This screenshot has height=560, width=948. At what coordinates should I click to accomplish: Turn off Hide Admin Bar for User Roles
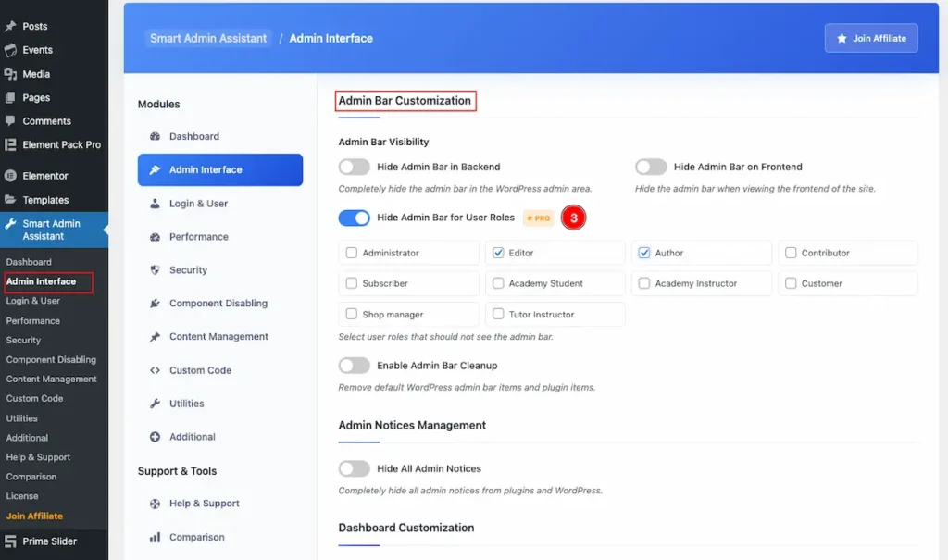click(x=355, y=218)
